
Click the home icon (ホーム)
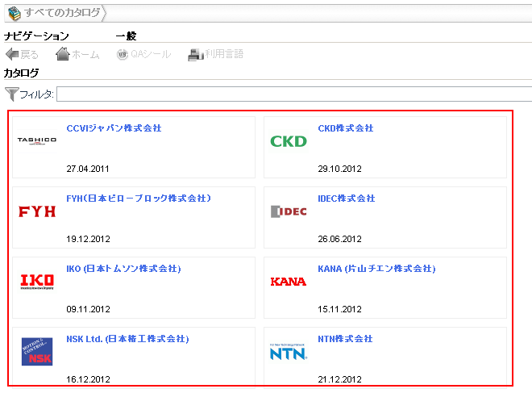pos(63,54)
